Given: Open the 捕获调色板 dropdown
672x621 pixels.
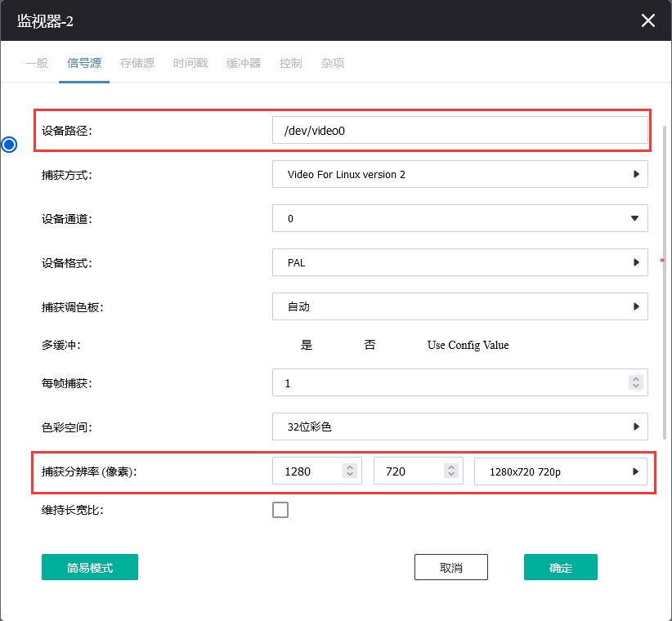Looking at the screenshot, I should (x=459, y=306).
